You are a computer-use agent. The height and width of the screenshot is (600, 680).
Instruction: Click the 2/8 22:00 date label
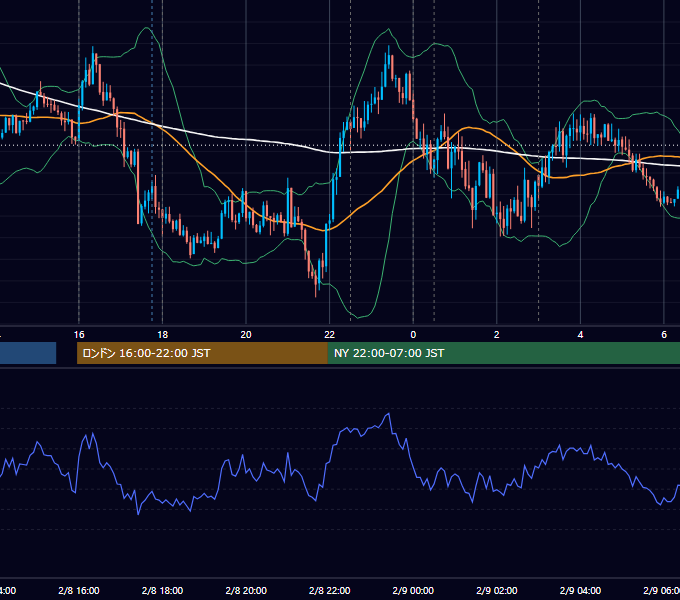coord(330,590)
